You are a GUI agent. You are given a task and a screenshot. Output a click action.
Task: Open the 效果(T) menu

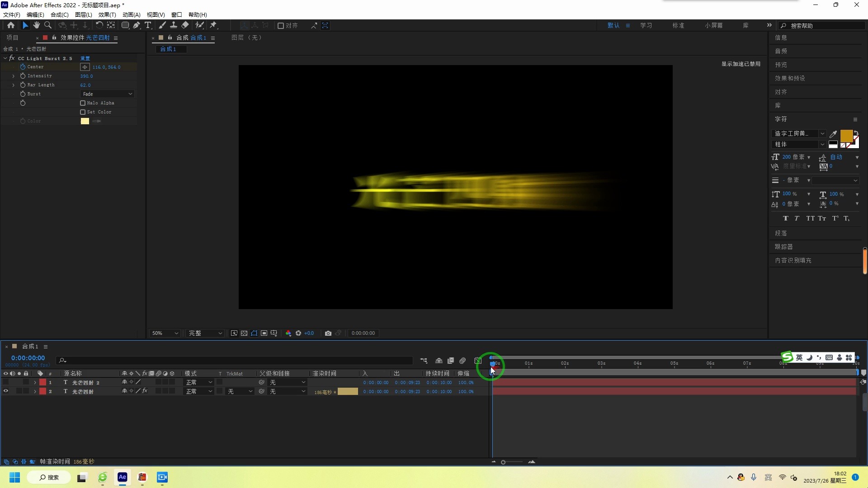[107, 14]
